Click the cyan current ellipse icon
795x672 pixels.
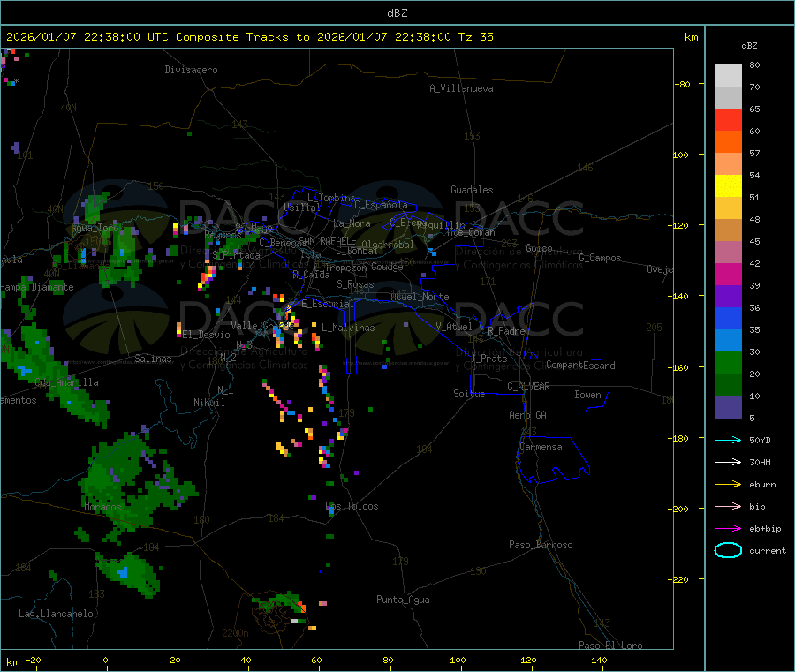(728, 550)
